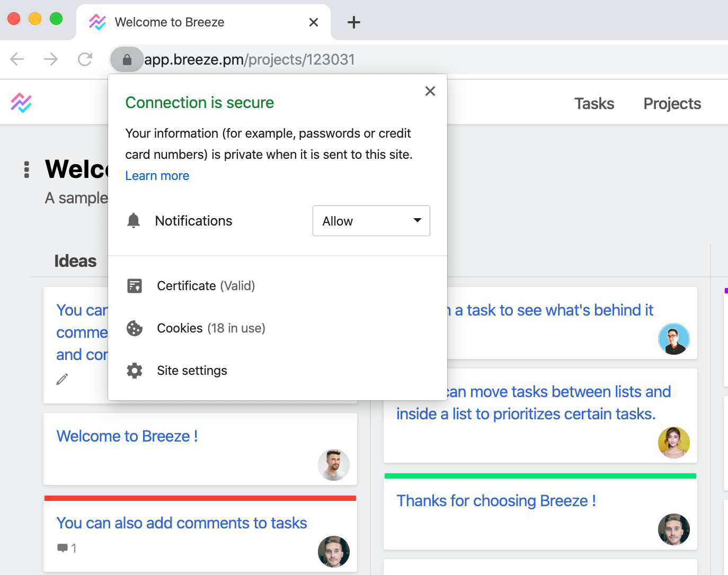Click green color bar on Thanks card
728x575 pixels.
point(540,476)
